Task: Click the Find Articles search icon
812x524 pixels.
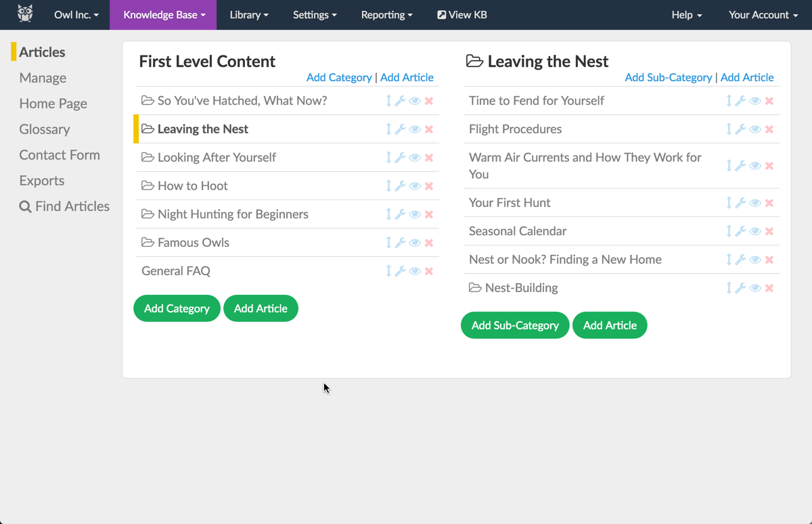Action: (26, 206)
